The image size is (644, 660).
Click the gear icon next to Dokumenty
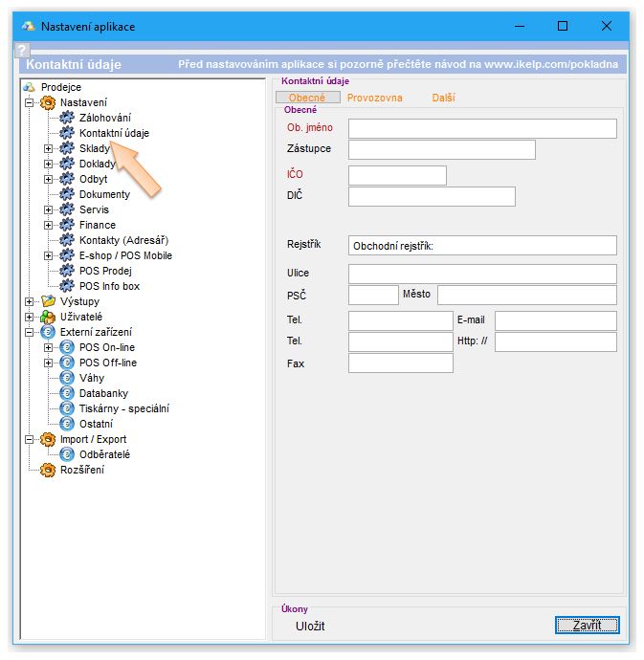click(x=67, y=194)
